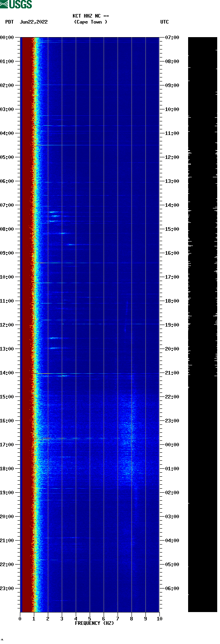Click the 4 Hz frequency axis value
Viewport: 220px width, 644px height.
click(x=76, y=619)
